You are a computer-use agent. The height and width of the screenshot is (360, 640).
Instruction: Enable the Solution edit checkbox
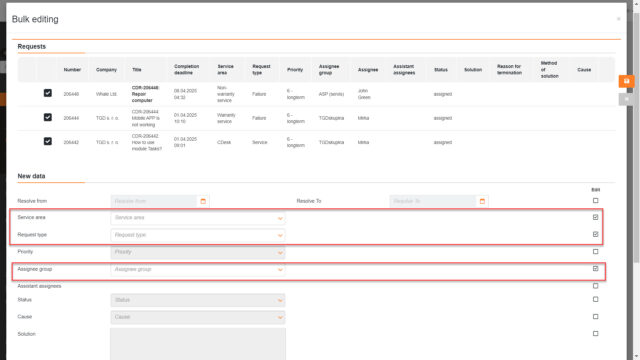tap(596, 333)
